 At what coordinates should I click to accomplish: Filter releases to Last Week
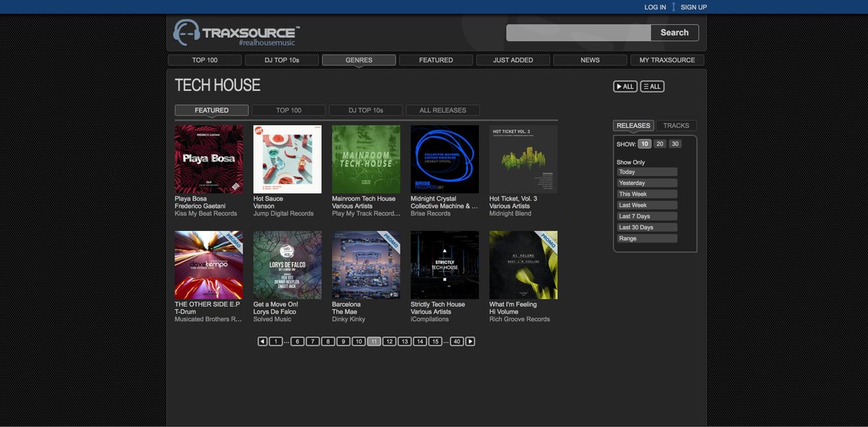[647, 206]
